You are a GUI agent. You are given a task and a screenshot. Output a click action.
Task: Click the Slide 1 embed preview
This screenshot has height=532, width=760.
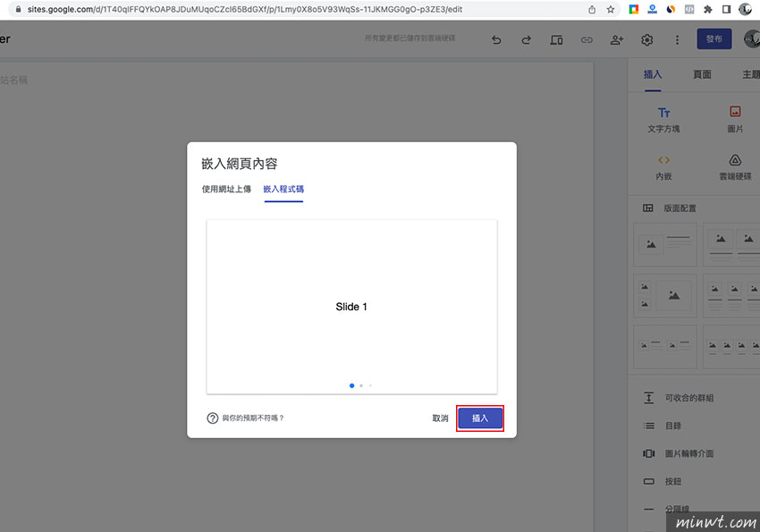351,307
